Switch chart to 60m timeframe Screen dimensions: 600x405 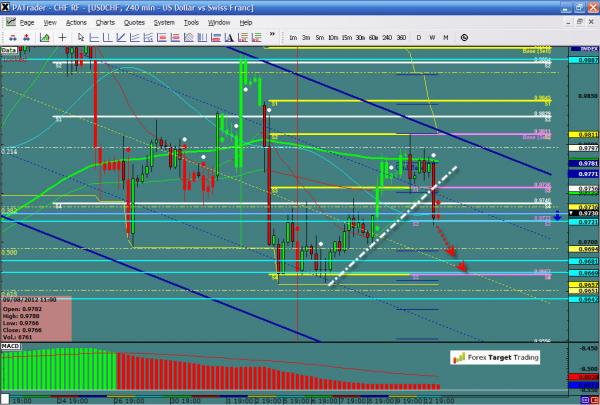(373, 38)
